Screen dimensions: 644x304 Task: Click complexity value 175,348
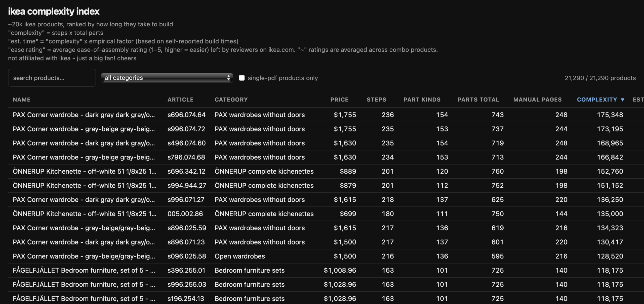pyautogui.click(x=610, y=115)
